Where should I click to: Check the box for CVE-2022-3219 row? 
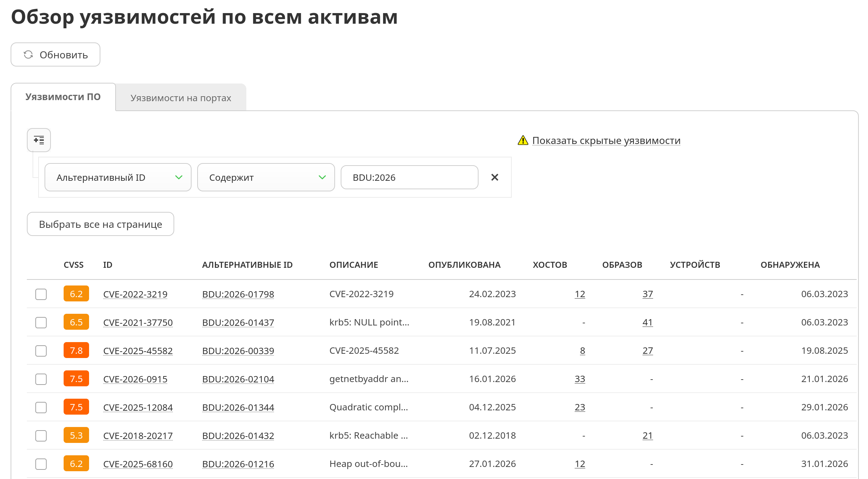pos(41,294)
